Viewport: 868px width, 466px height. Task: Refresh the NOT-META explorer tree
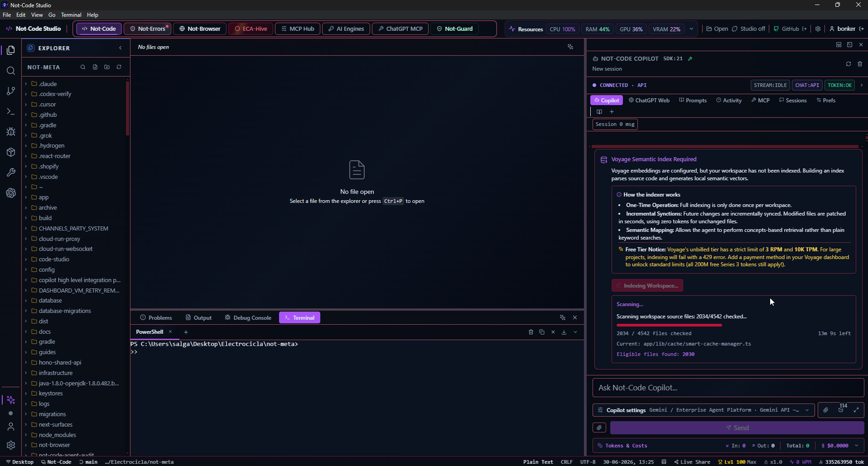point(119,67)
